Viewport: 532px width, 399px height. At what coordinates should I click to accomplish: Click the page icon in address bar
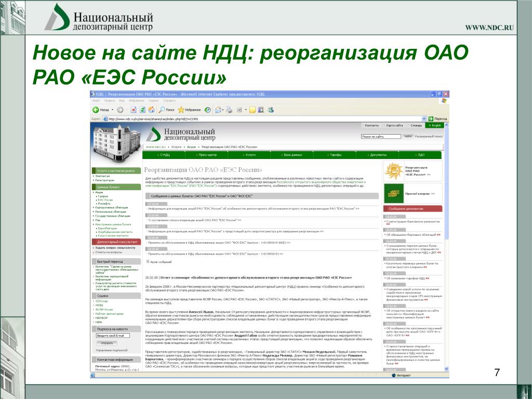click(x=105, y=119)
